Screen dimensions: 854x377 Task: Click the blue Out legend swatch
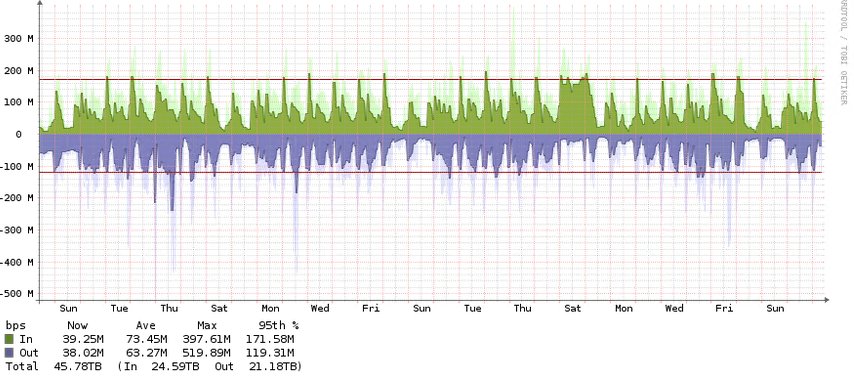pos(10,352)
